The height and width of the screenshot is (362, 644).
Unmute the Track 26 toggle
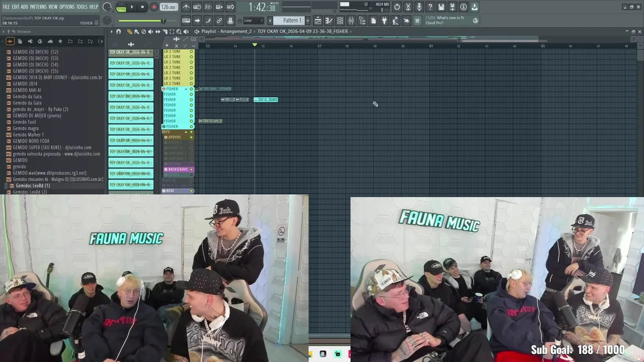point(191,180)
